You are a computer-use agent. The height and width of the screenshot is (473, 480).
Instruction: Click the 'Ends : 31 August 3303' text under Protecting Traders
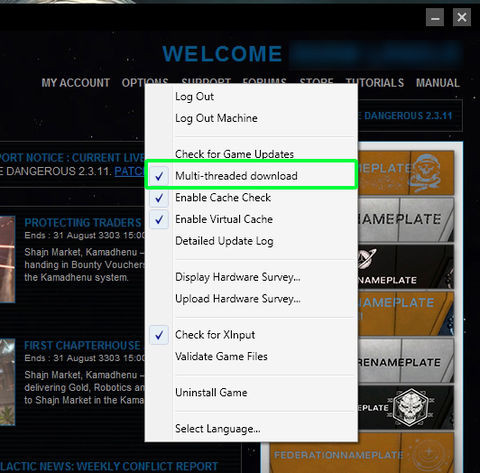point(85,235)
